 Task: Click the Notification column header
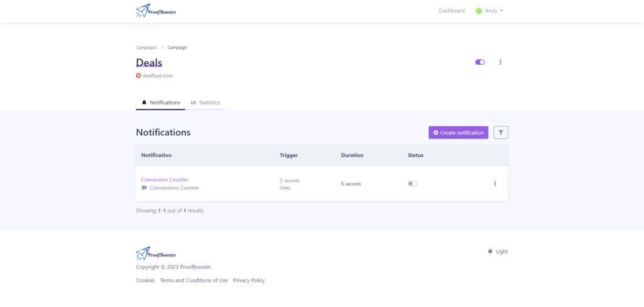tap(157, 155)
